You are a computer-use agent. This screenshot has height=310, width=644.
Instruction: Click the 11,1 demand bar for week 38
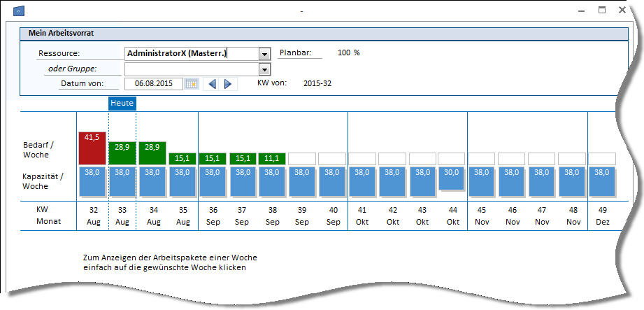[x=272, y=159]
